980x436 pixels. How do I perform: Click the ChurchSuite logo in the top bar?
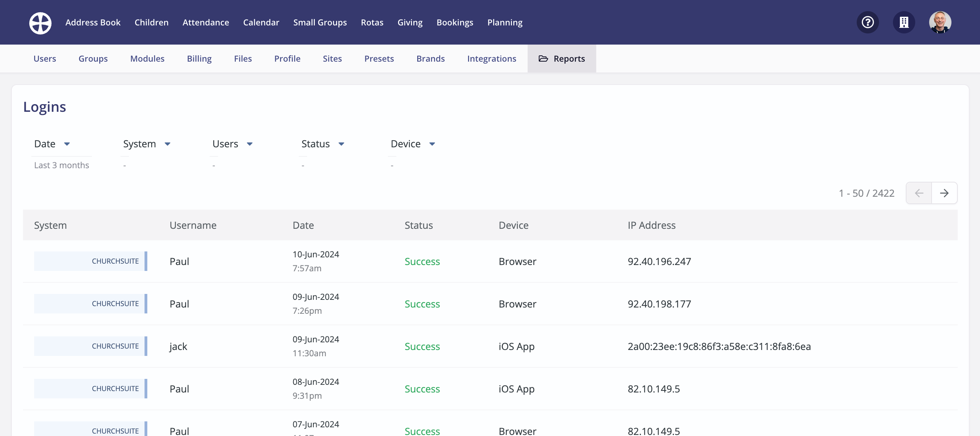pyautogui.click(x=40, y=22)
